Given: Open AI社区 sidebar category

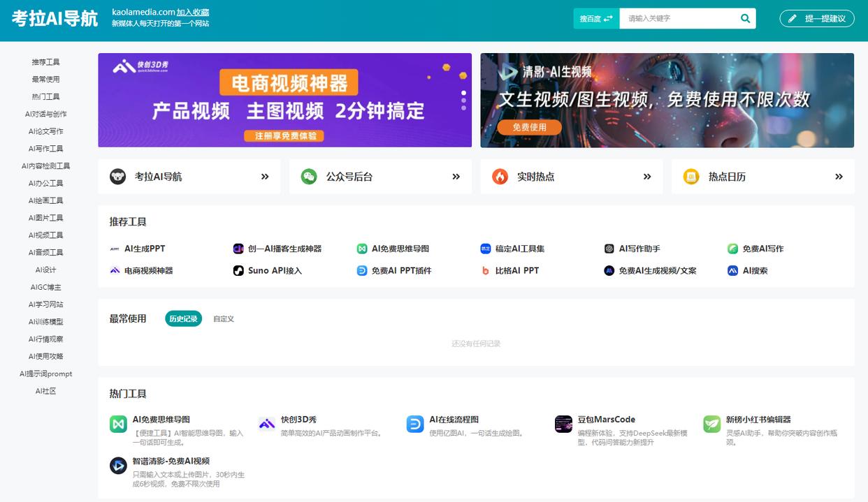Looking at the screenshot, I should 46,391.
